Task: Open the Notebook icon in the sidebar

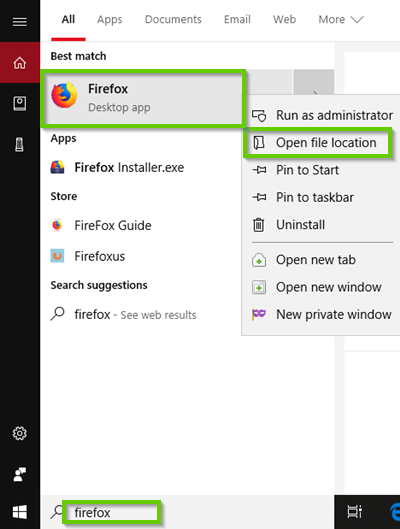Action: click(x=20, y=104)
